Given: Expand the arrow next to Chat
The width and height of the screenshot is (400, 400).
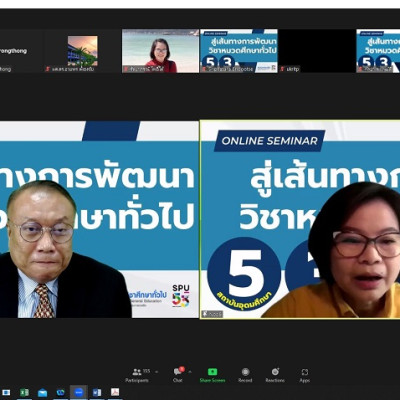Looking at the screenshot, I should [x=190, y=372].
